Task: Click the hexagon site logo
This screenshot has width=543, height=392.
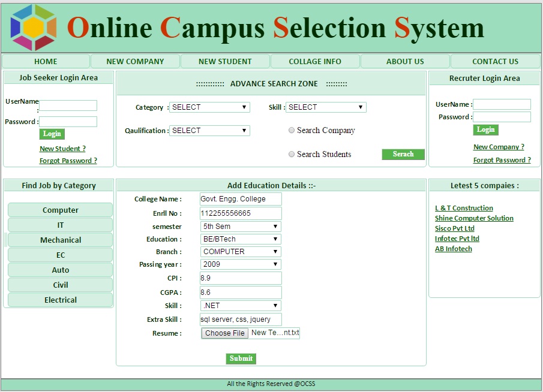Action: tap(34, 28)
